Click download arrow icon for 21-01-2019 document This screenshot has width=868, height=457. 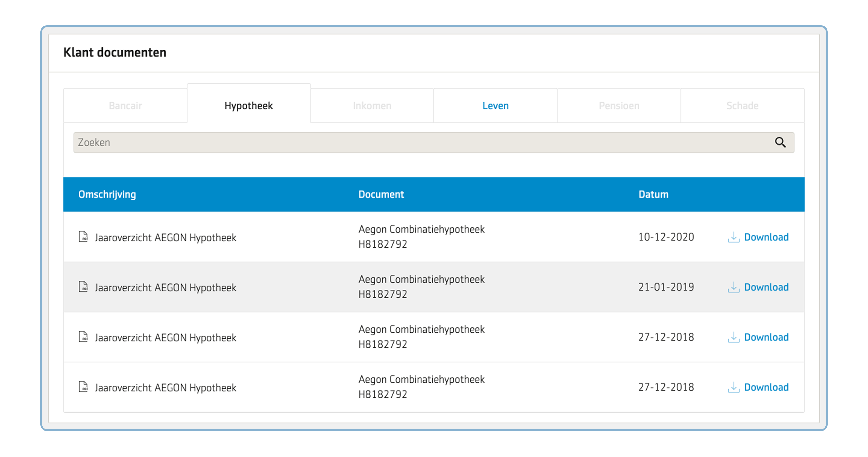pyautogui.click(x=734, y=287)
